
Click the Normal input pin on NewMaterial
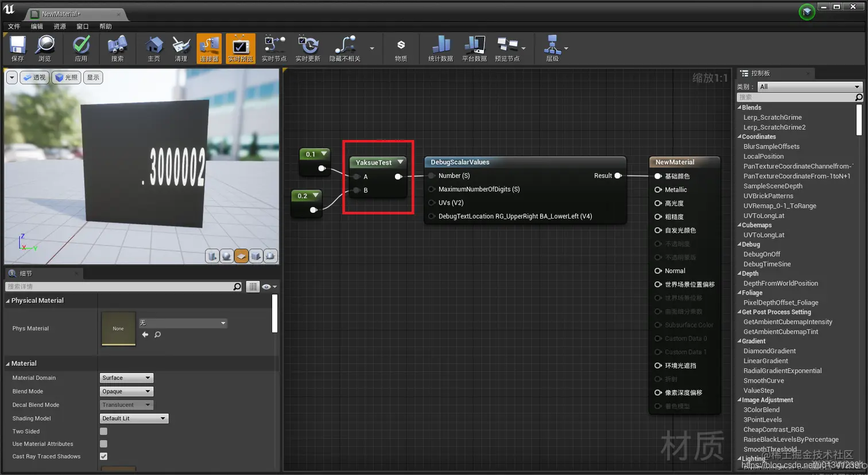click(658, 271)
